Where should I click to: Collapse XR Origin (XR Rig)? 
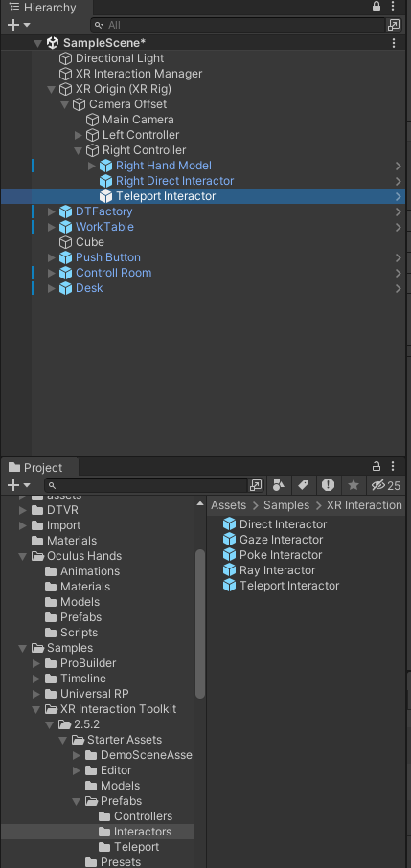[51, 89]
